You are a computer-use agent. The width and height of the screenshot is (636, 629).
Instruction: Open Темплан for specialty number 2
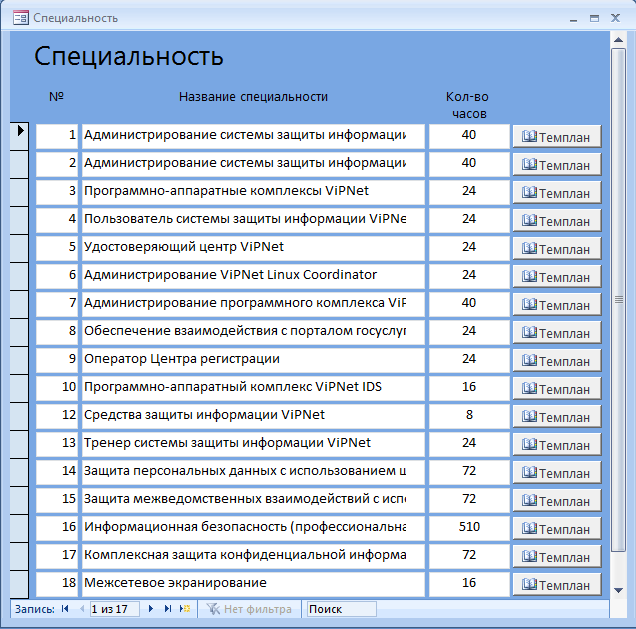click(556, 165)
